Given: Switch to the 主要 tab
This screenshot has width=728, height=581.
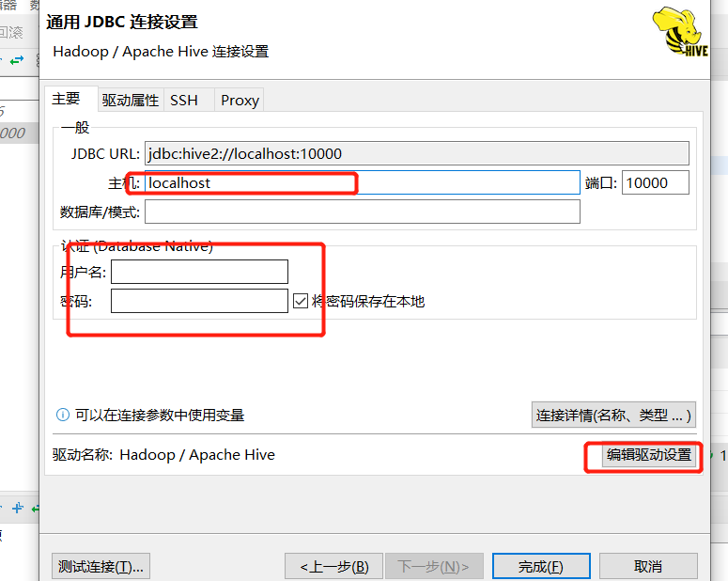Looking at the screenshot, I should (x=71, y=99).
